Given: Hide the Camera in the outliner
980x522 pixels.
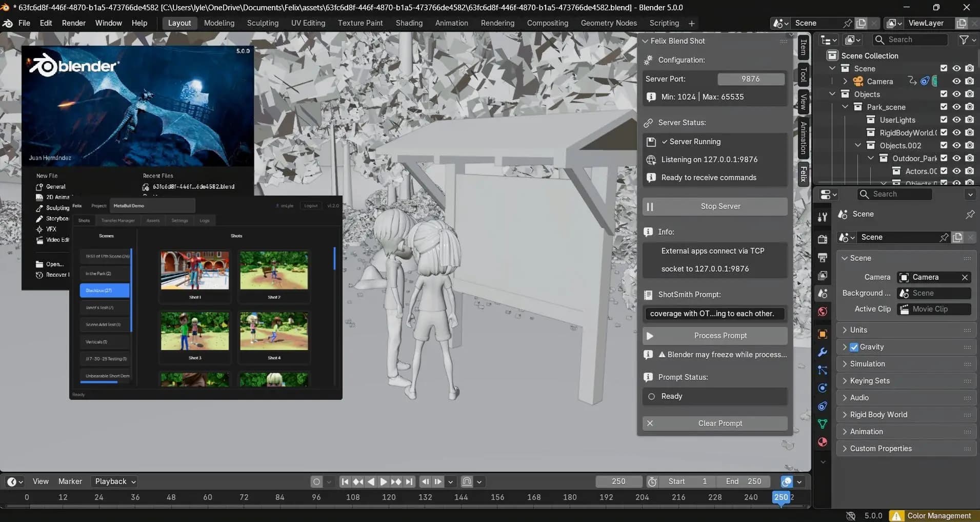Looking at the screenshot, I should point(956,81).
